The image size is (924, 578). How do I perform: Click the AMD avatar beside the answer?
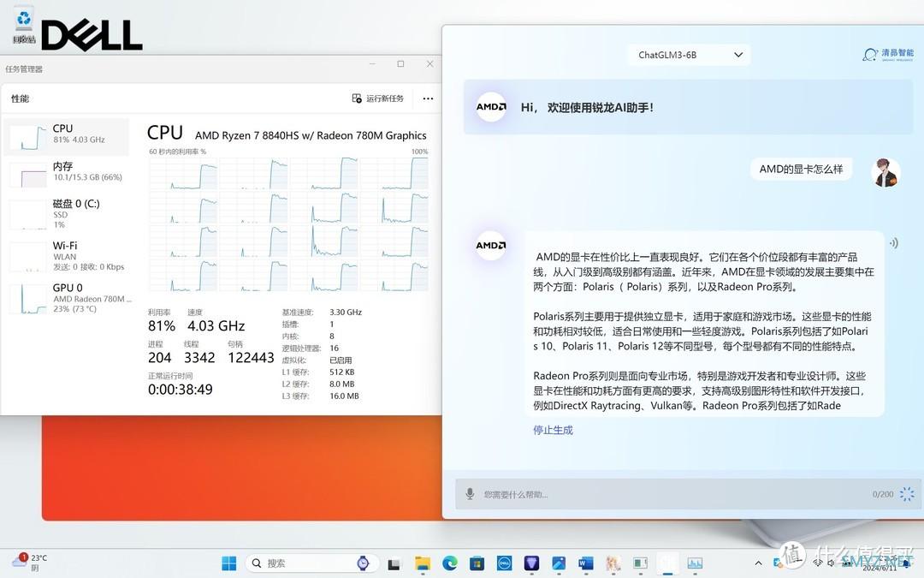click(491, 246)
